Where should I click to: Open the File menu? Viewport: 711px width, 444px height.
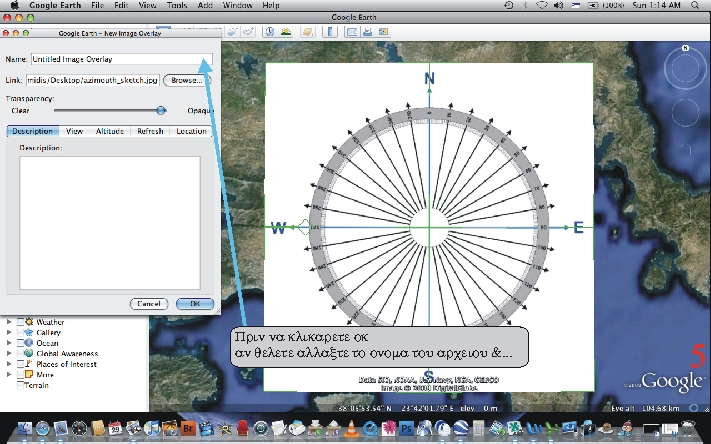(97, 5)
